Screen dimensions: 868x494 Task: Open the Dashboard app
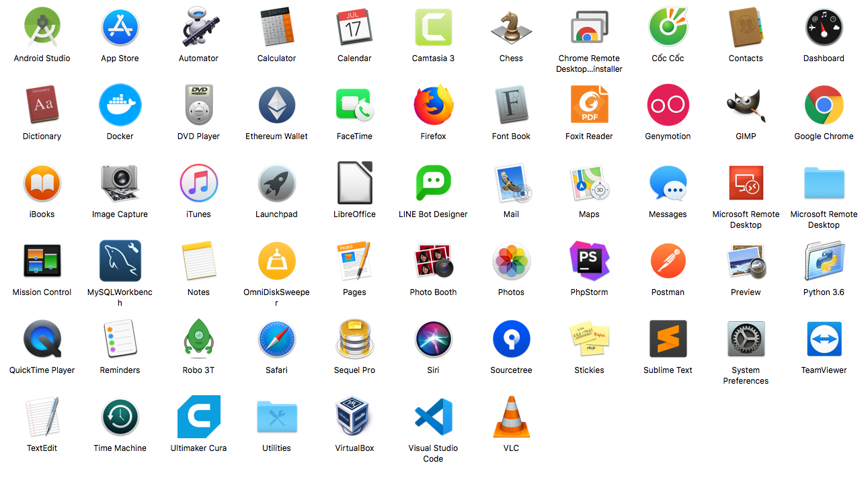tap(824, 27)
